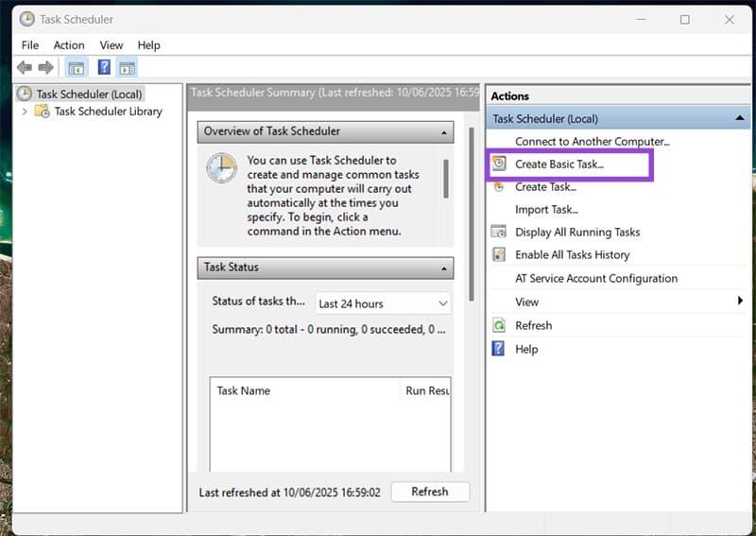Open the Help menu in menu bar
Image resolution: width=756 pixels, height=536 pixels.
pos(148,45)
